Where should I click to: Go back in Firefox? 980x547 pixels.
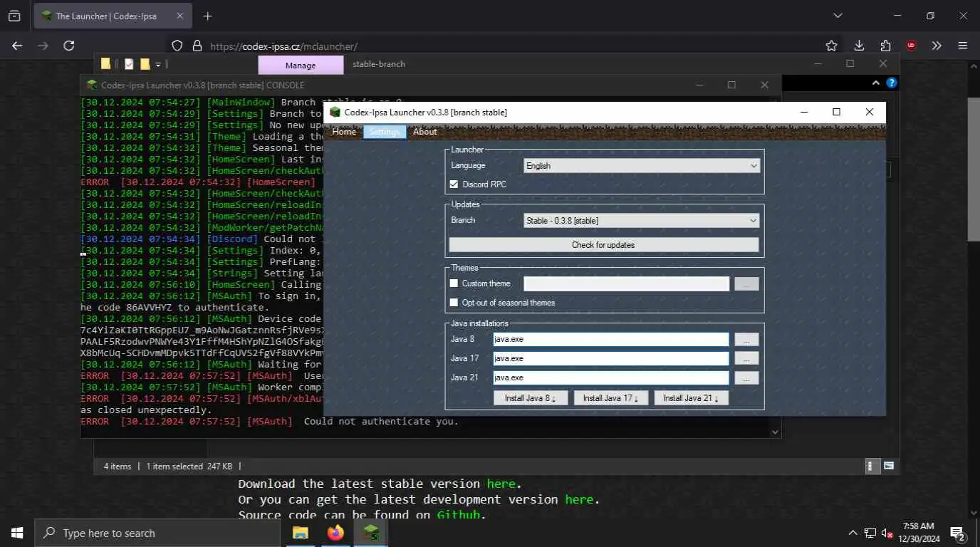pos(17,46)
